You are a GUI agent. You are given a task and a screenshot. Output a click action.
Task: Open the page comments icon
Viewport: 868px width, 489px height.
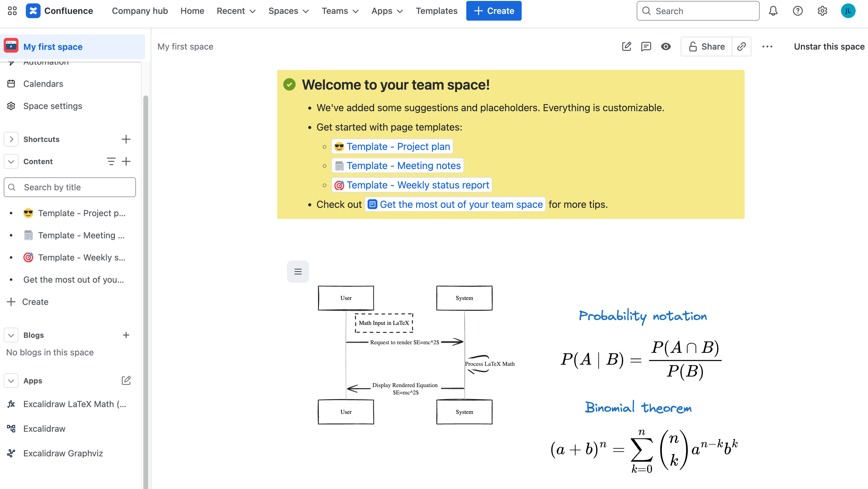pyautogui.click(x=646, y=46)
